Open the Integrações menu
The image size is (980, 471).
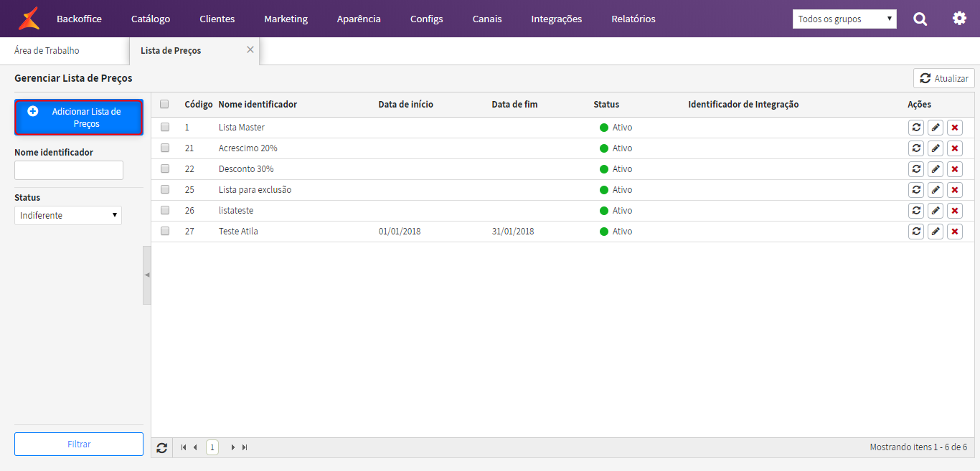(557, 19)
